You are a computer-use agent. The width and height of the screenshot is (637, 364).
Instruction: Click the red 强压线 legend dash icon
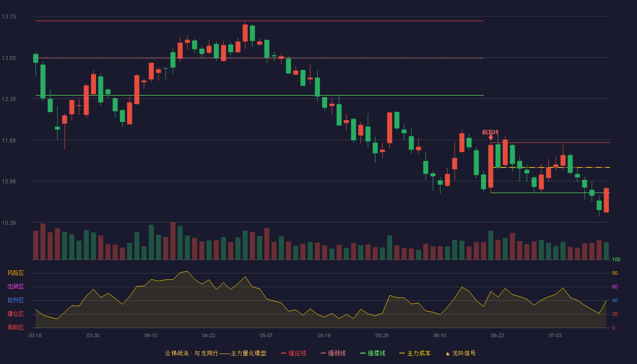click(283, 353)
